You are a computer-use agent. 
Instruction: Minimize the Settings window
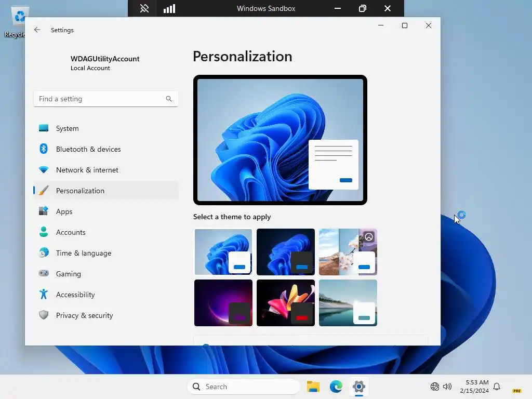[381, 25]
